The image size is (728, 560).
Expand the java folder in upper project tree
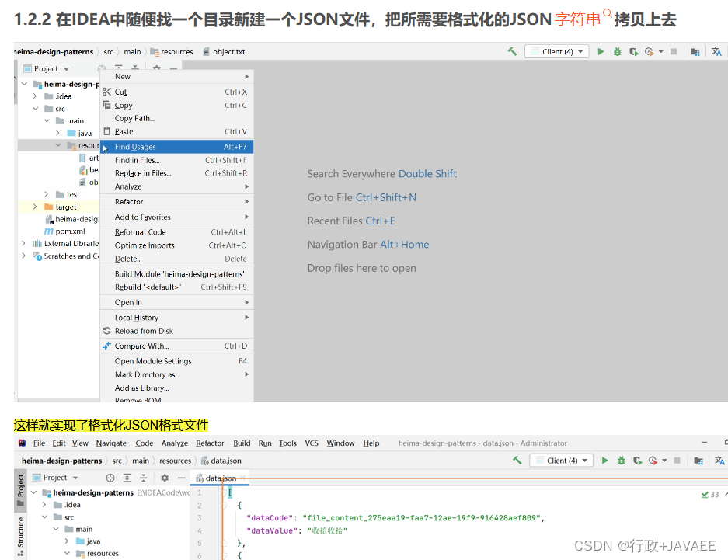[57, 133]
